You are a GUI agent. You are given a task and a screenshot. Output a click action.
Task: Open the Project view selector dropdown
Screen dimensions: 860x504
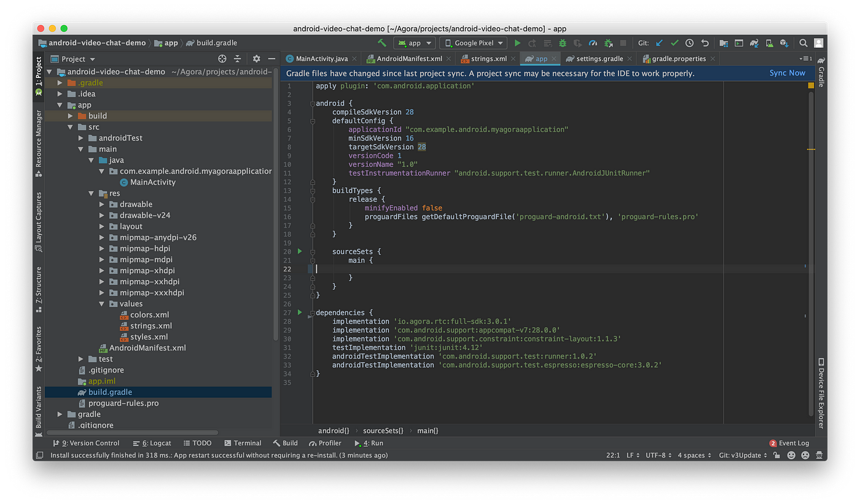[x=73, y=59]
